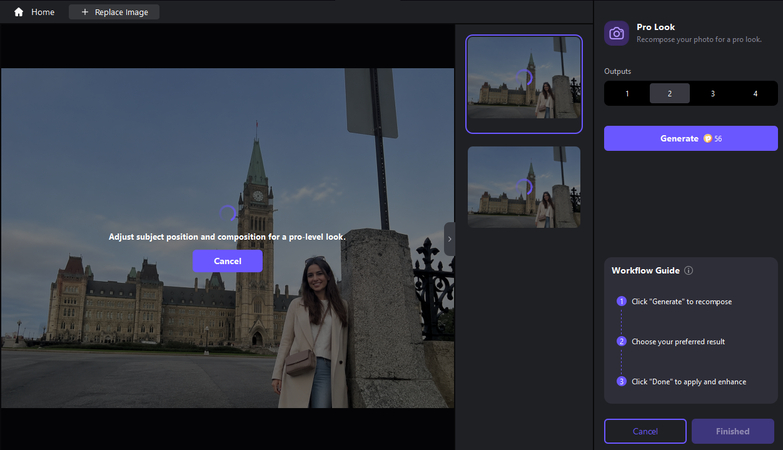Screen dimensions: 783x450
Task: Click the Pro Look title text
Action: [656, 27]
